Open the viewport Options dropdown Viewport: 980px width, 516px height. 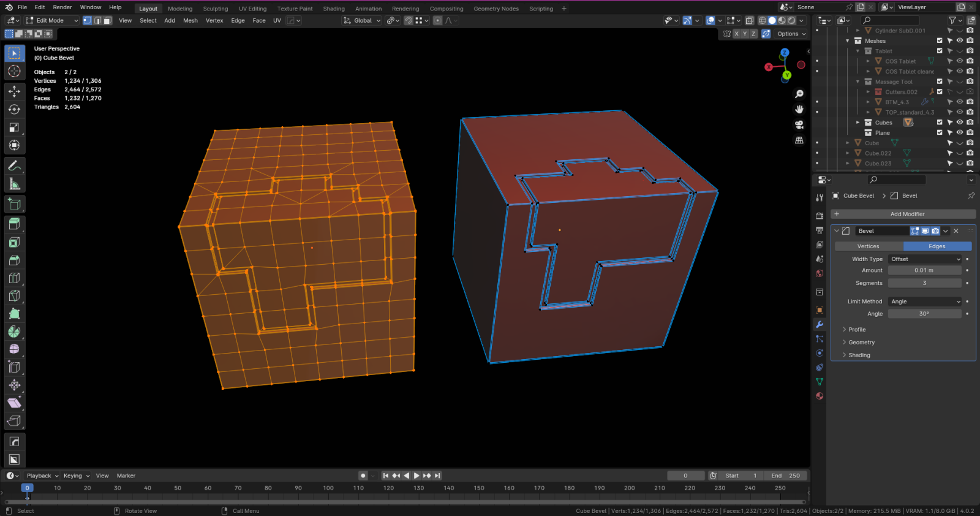[791, 34]
